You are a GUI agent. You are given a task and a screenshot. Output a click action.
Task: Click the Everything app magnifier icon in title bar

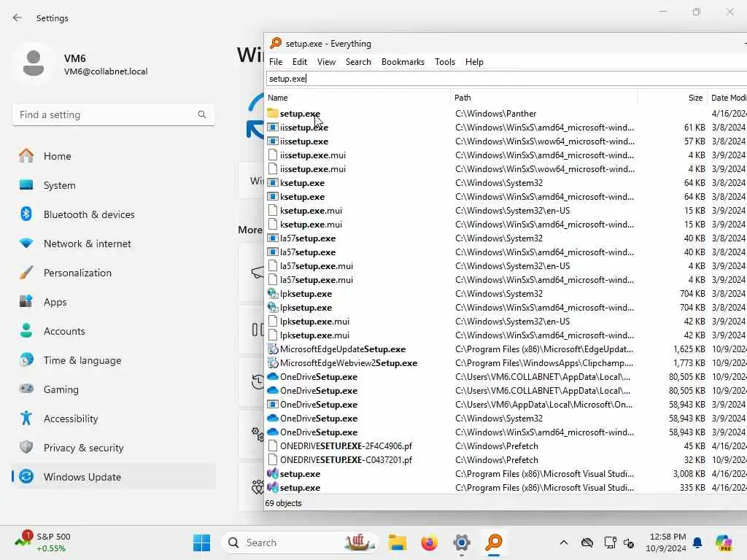pos(275,43)
